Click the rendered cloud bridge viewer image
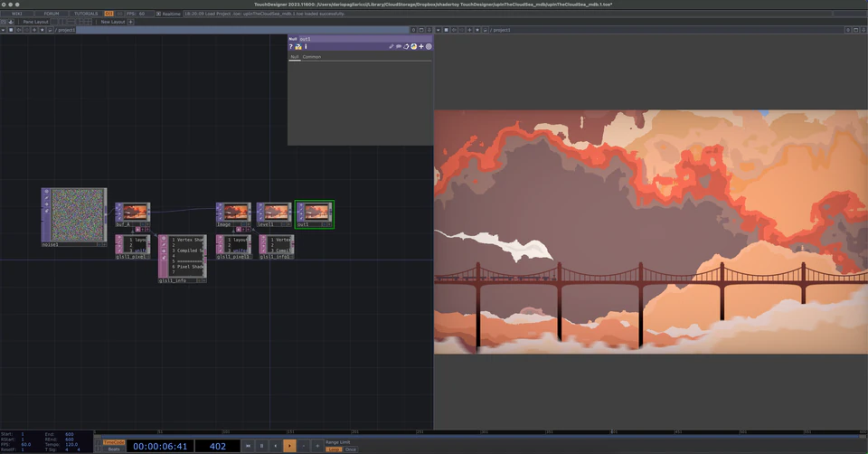This screenshot has width=868, height=454. 651,232
